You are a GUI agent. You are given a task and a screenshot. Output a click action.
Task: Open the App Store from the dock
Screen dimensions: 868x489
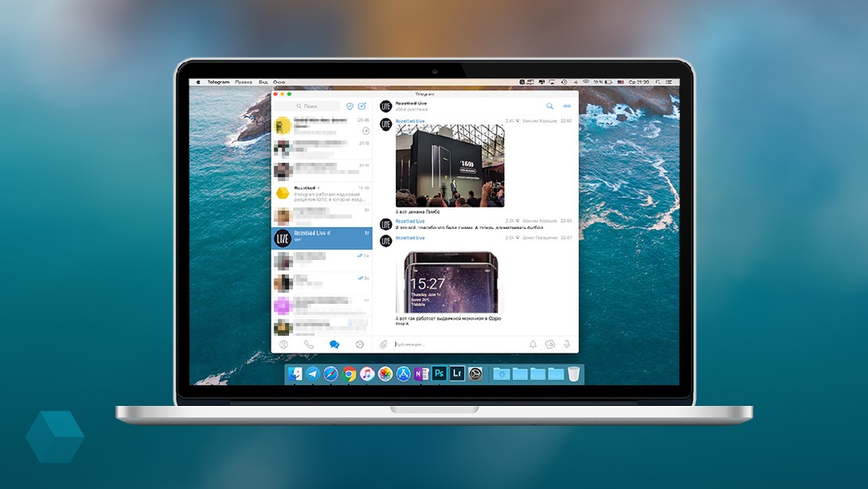click(x=403, y=374)
